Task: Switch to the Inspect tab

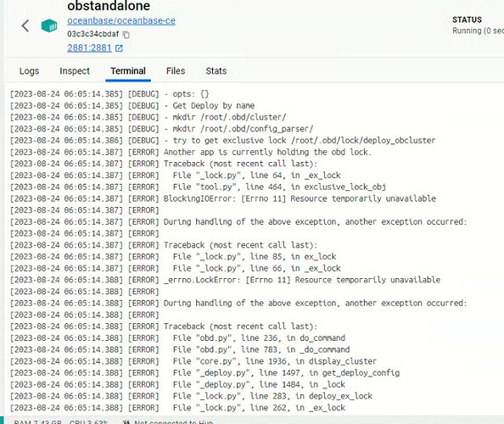Action: (75, 71)
